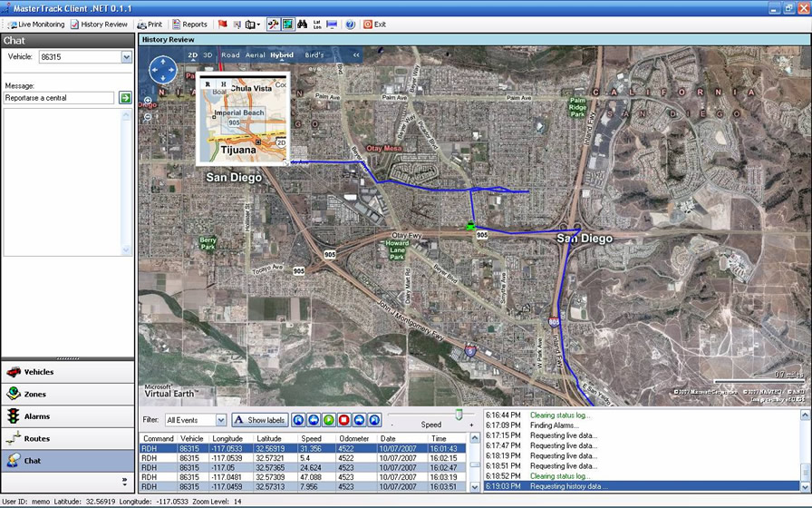This screenshot has height=508, width=812.
Task: Click the binoculars search icon
Action: pos(303,24)
